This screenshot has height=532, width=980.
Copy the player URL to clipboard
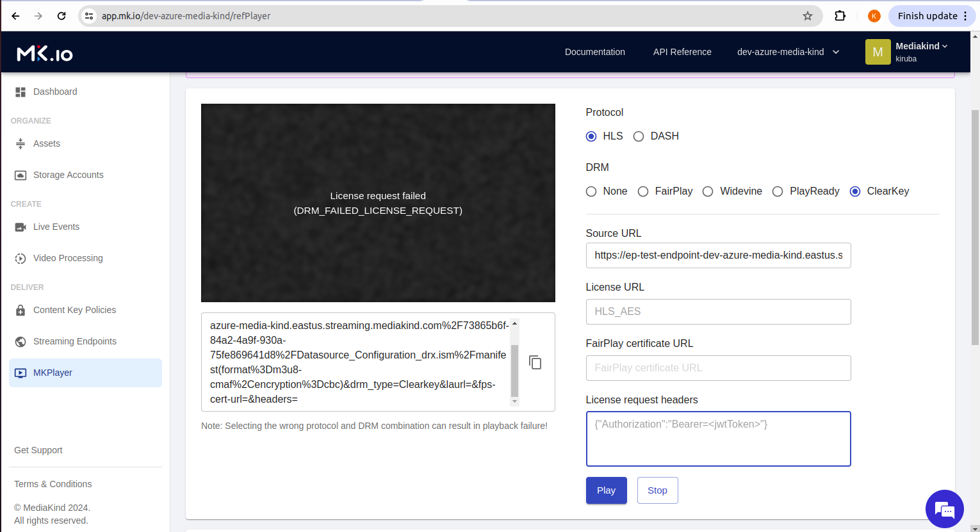(535, 362)
